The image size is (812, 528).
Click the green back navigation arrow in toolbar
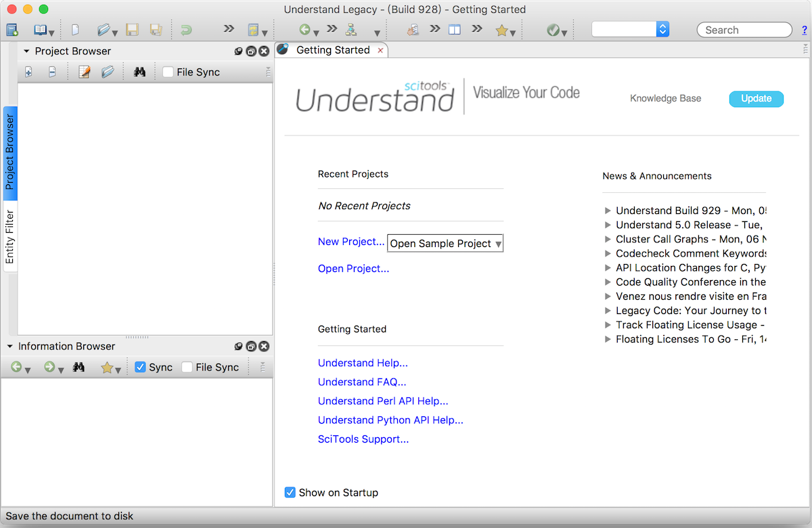point(305,30)
